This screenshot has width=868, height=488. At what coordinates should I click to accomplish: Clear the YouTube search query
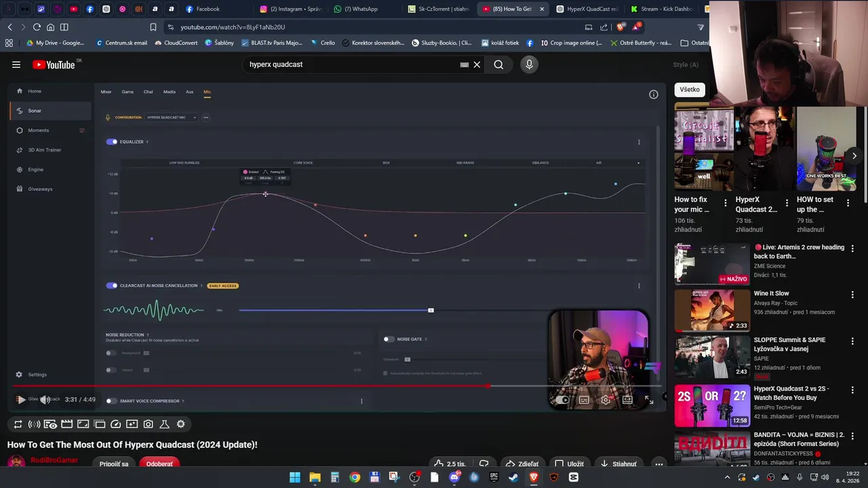tap(477, 64)
